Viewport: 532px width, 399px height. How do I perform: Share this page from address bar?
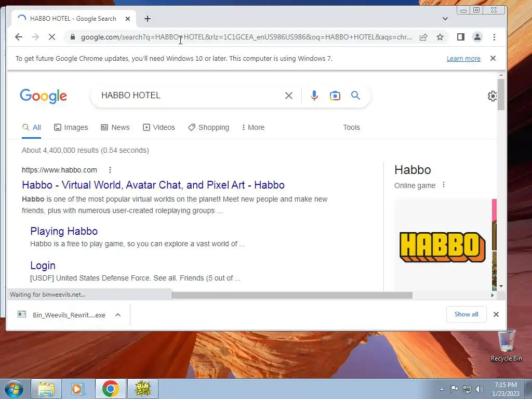[423, 37]
